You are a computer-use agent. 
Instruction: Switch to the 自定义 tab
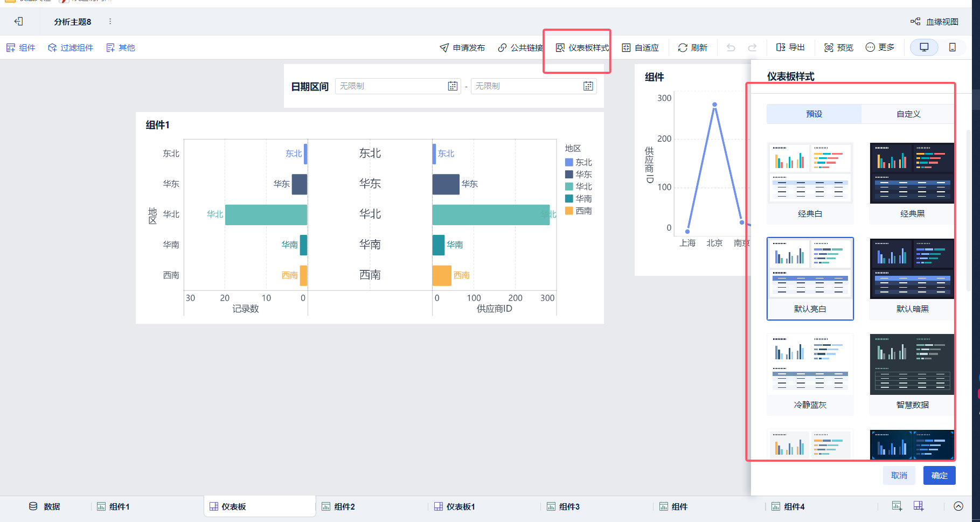[908, 114]
